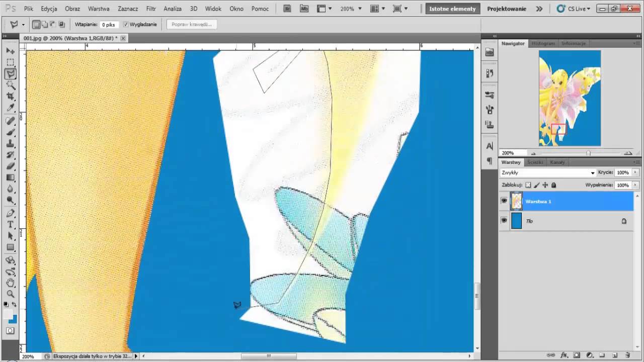Click the blue background color swatch
Screen dimensions: 644x362
(14, 320)
